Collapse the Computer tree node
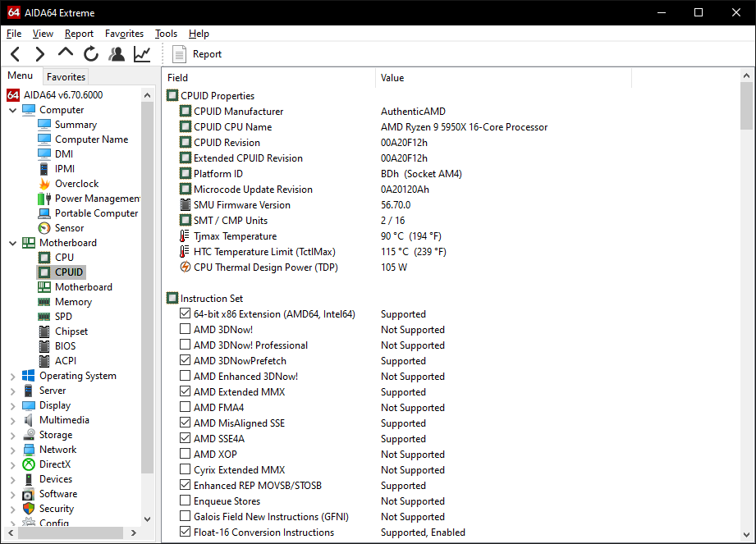 (12, 110)
